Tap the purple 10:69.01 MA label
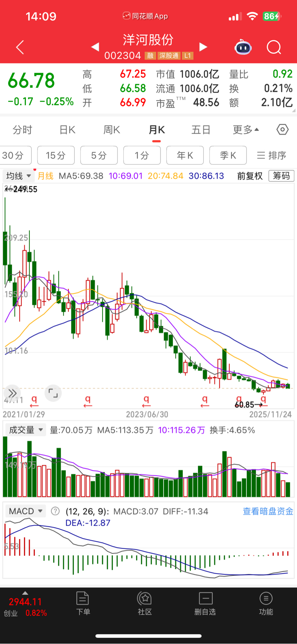This screenshot has height=644, width=297. [x=126, y=176]
